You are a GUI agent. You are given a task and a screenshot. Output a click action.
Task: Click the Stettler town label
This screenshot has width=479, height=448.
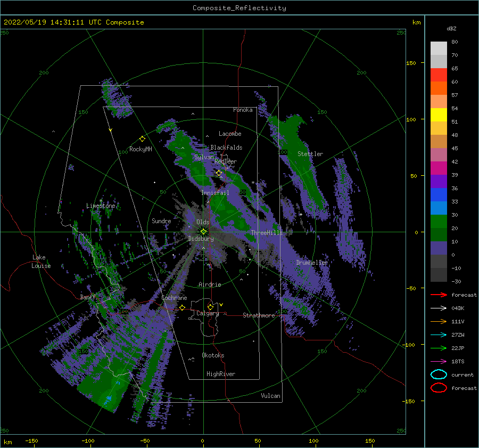310,154
